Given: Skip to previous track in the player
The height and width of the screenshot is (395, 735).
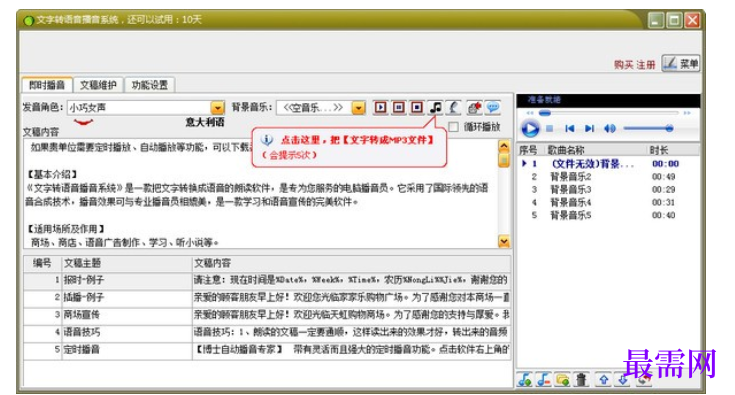Looking at the screenshot, I should (570, 128).
